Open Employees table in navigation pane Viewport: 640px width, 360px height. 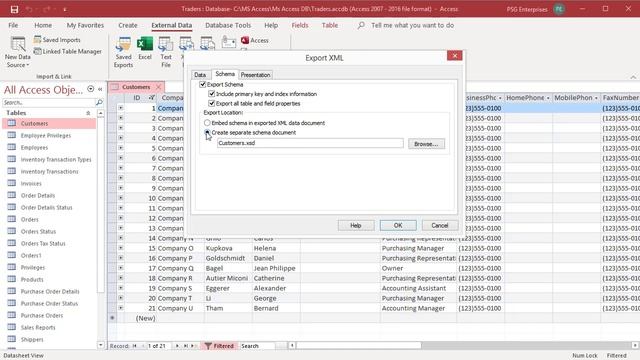click(x=34, y=147)
